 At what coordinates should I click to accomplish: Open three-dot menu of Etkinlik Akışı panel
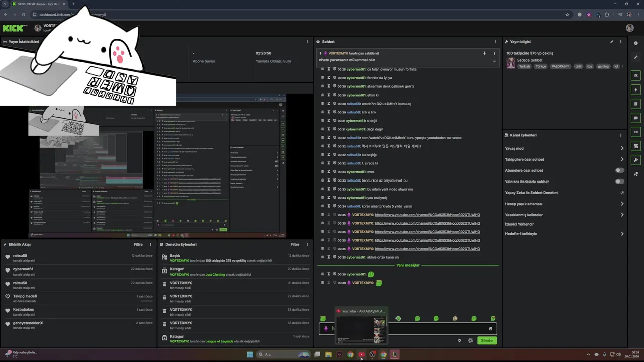pos(150,244)
